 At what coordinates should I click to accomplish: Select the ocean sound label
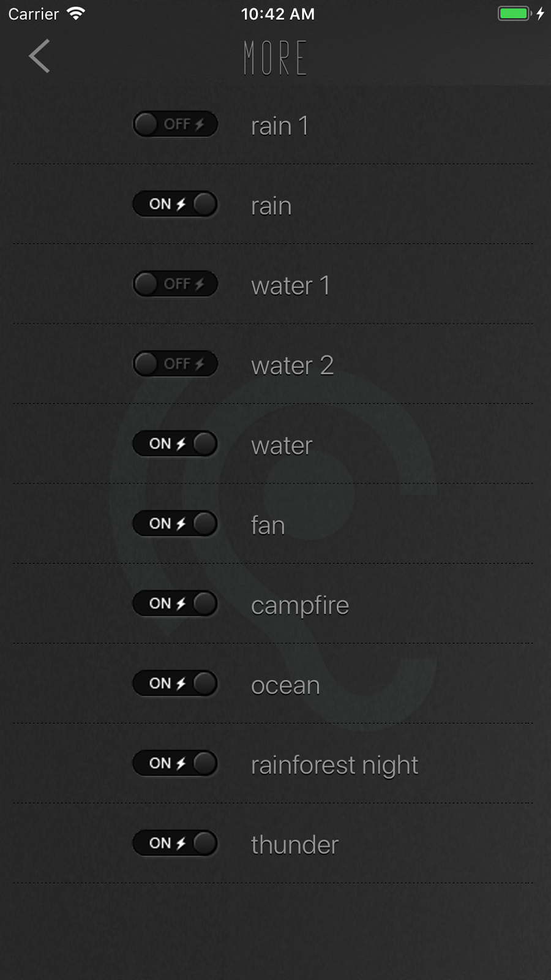click(285, 685)
